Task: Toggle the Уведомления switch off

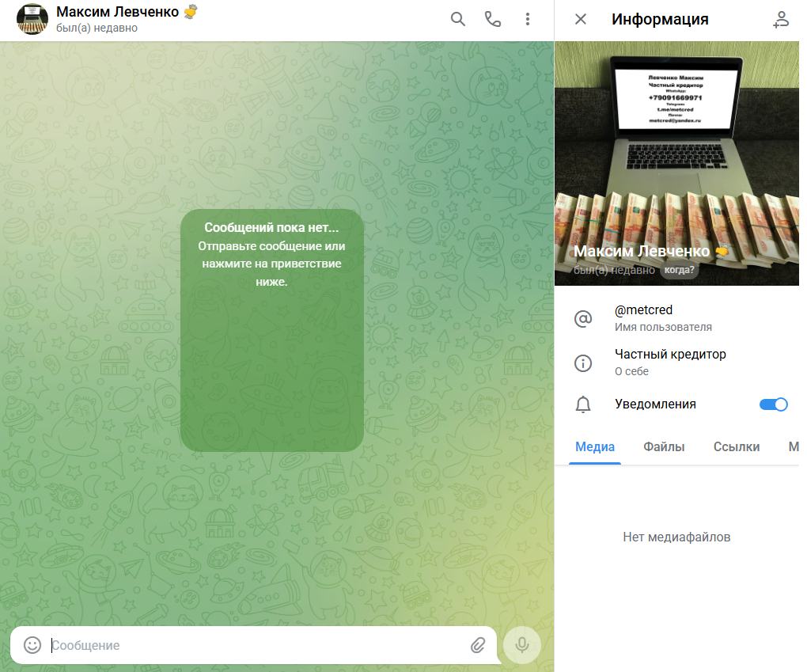Action: pyautogui.click(x=773, y=404)
